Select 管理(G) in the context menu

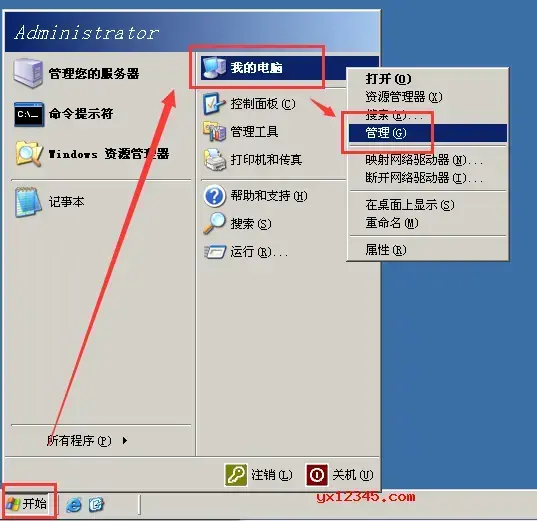point(427,133)
